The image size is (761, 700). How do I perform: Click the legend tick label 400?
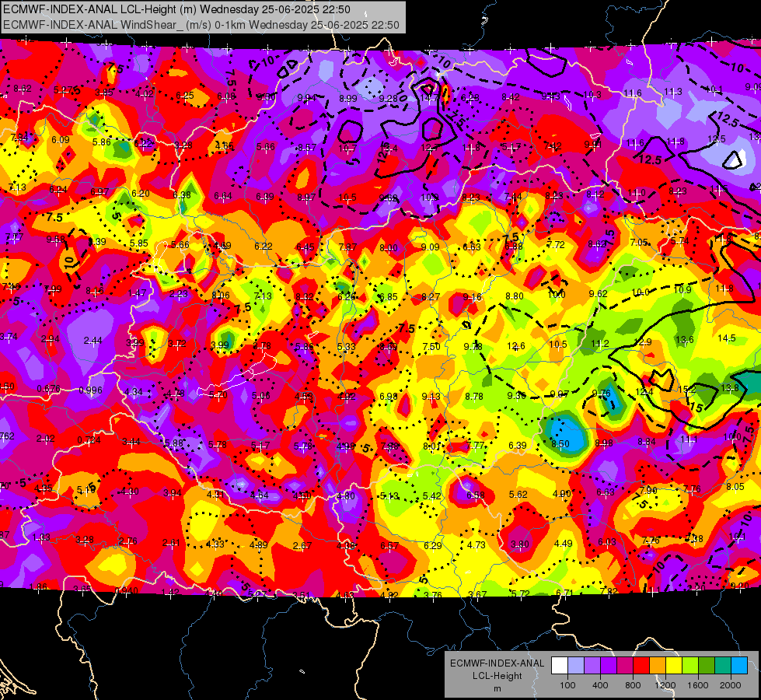(600, 685)
